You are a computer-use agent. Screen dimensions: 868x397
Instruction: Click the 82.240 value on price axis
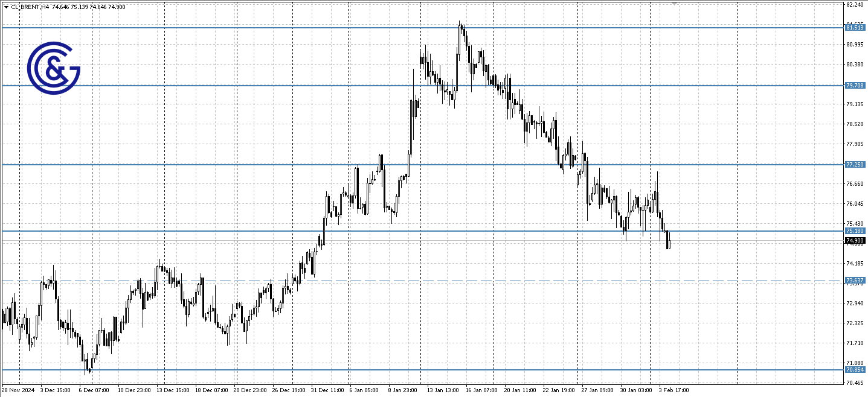(854, 5)
